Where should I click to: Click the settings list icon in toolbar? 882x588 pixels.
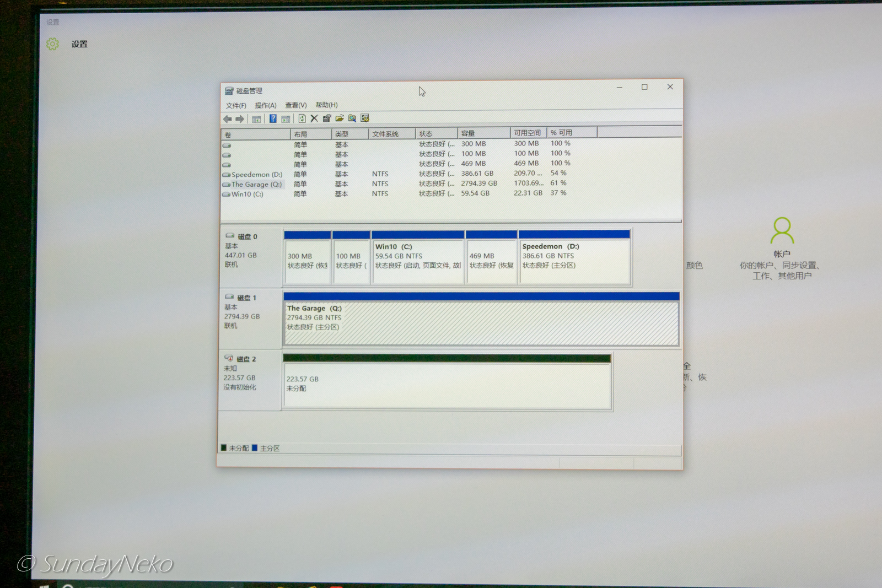point(365,118)
